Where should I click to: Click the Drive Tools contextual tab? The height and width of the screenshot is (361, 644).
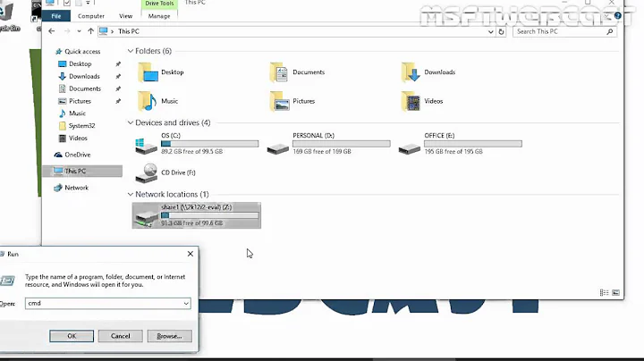coord(159,4)
